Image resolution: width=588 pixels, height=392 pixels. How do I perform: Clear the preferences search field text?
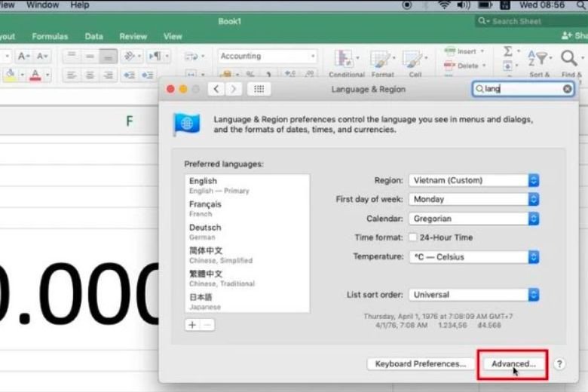(x=567, y=89)
